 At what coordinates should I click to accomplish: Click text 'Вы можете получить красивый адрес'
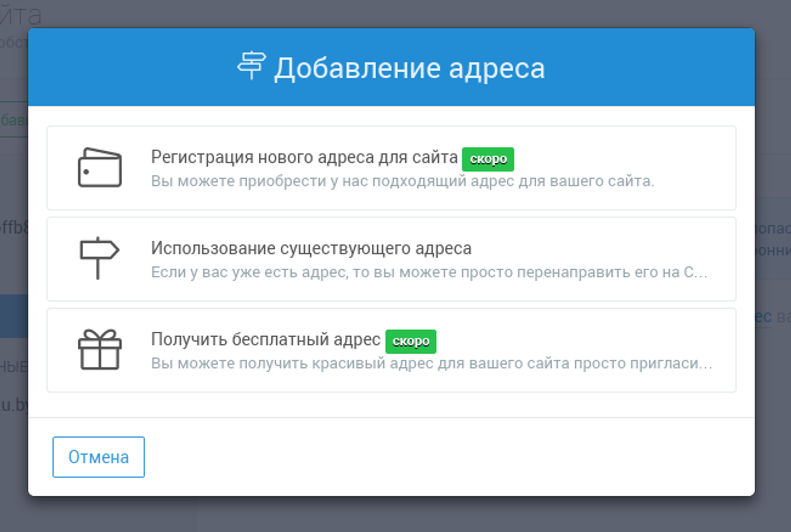coord(291,364)
